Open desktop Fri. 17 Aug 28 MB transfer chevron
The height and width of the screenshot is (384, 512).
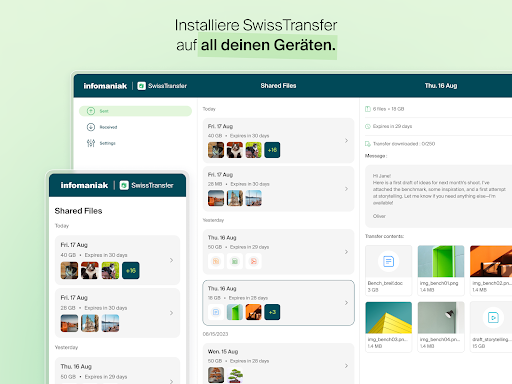coord(346,189)
